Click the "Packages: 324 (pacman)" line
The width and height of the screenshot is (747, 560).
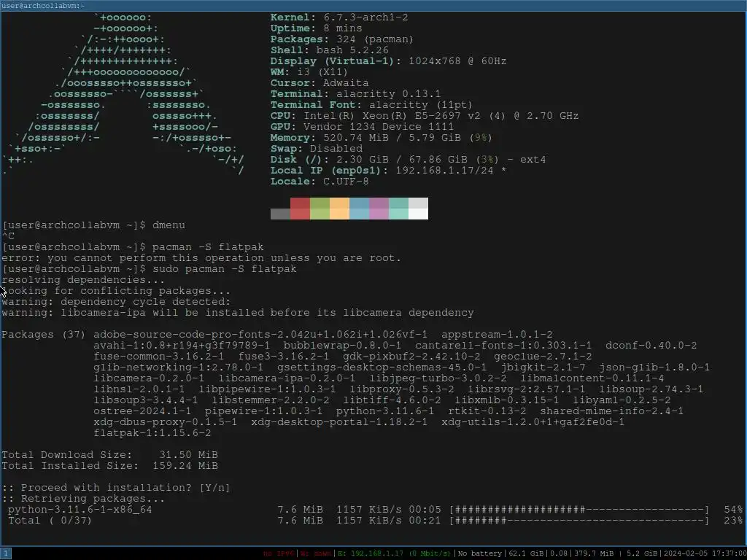(342, 39)
